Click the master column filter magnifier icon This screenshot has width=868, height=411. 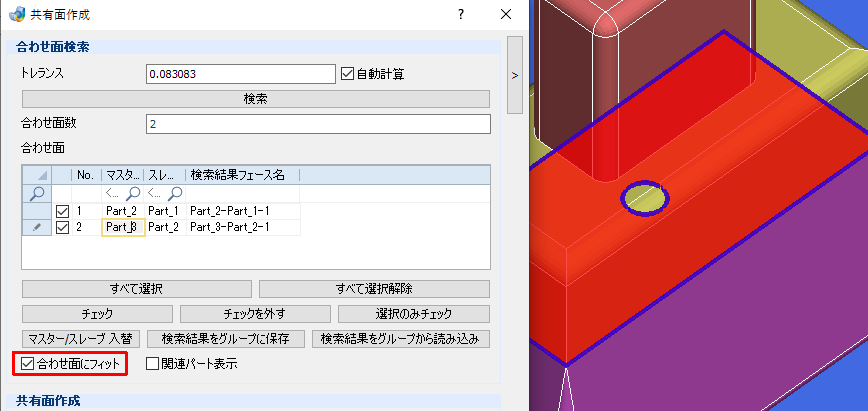tap(133, 193)
